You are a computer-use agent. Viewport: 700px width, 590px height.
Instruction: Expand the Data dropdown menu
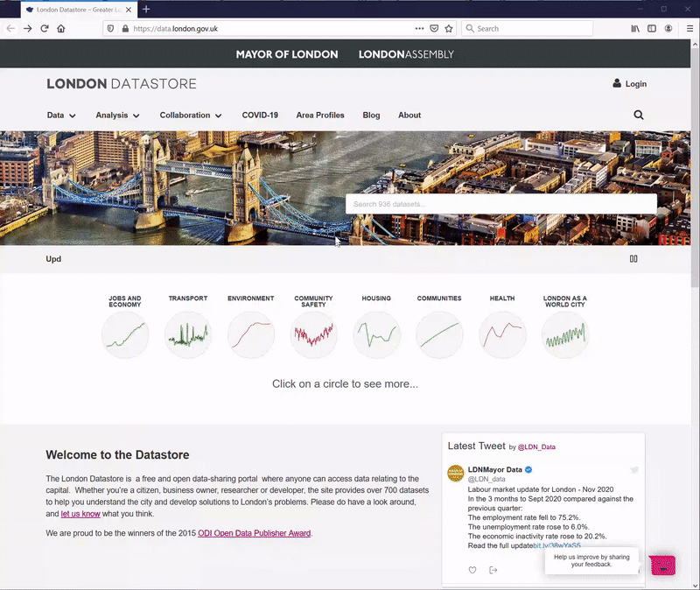click(x=61, y=116)
